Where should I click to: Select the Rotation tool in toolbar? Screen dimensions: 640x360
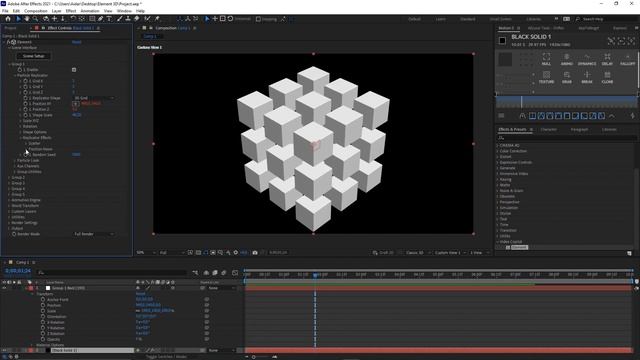[73, 19]
